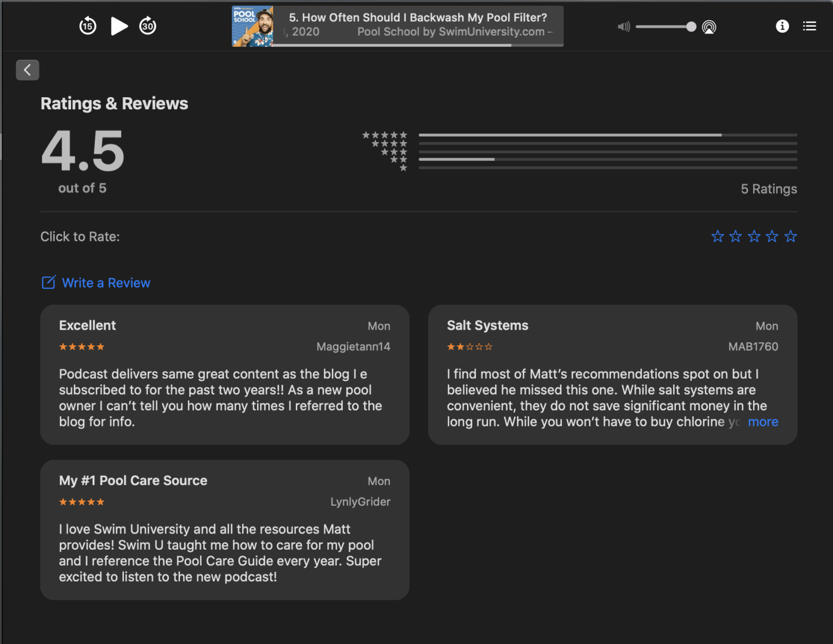This screenshot has width=833, height=644.
Task: Skip back 15 seconds
Action: 88,26
